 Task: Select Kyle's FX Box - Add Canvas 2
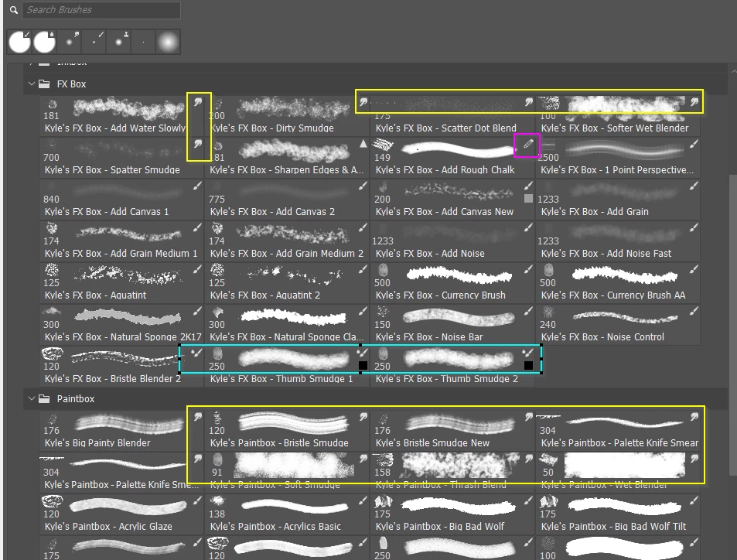coord(287,200)
